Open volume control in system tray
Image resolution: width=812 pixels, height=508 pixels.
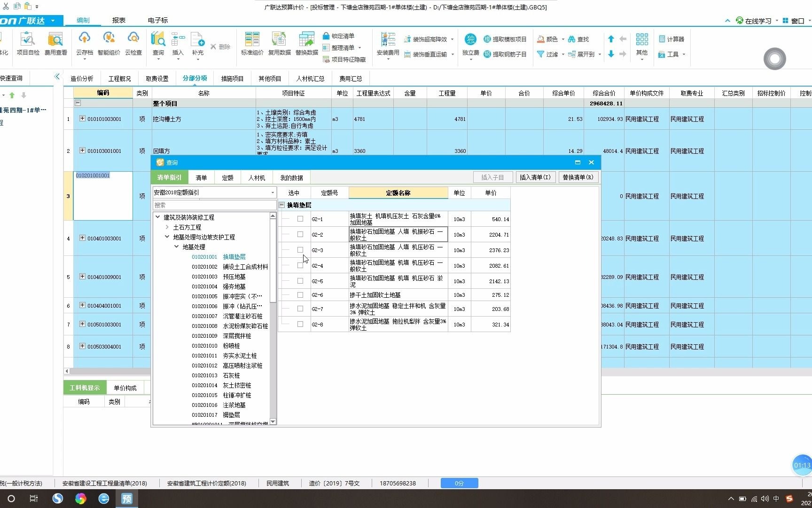click(x=765, y=499)
